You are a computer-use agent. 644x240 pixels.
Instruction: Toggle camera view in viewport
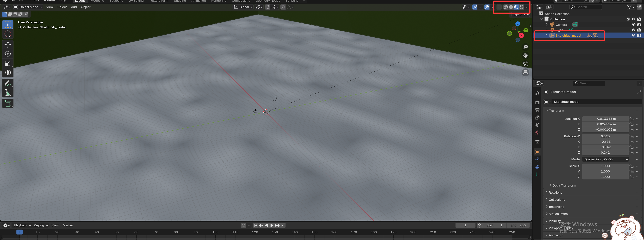click(x=525, y=64)
